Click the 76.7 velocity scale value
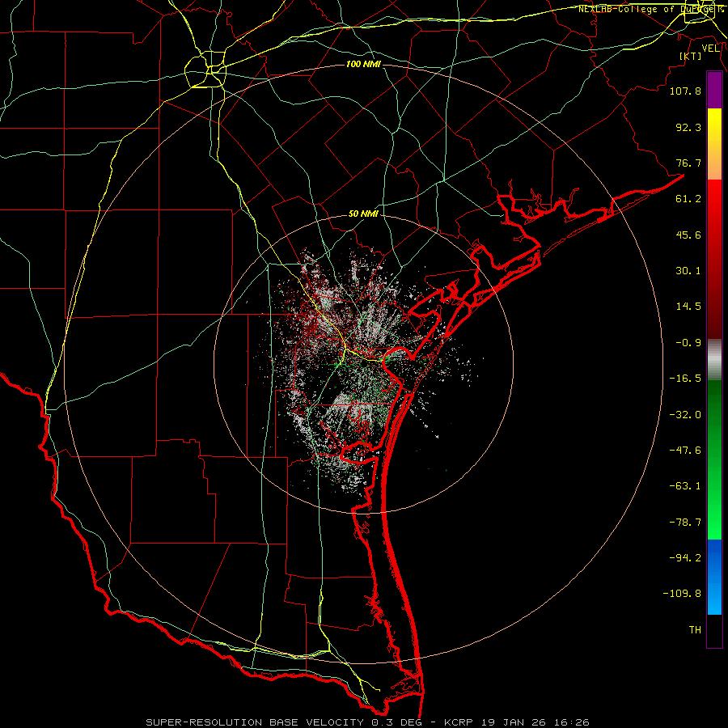 coord(688,163)
